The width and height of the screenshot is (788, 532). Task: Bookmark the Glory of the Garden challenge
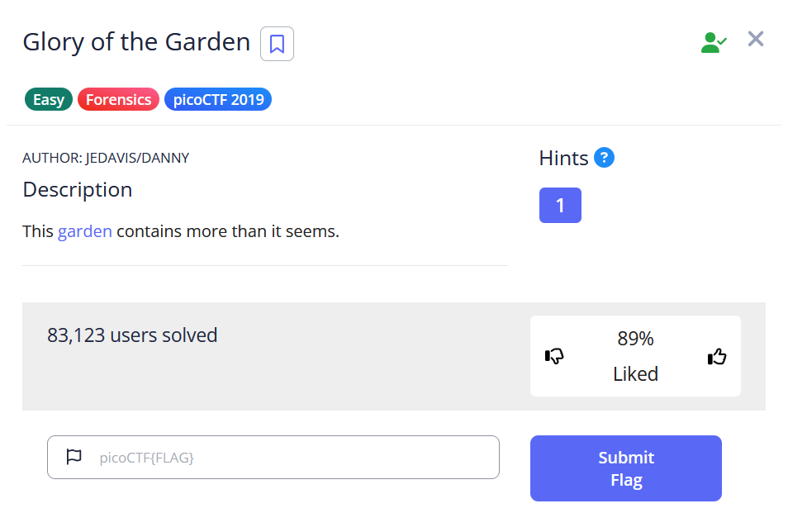point(277,44)
